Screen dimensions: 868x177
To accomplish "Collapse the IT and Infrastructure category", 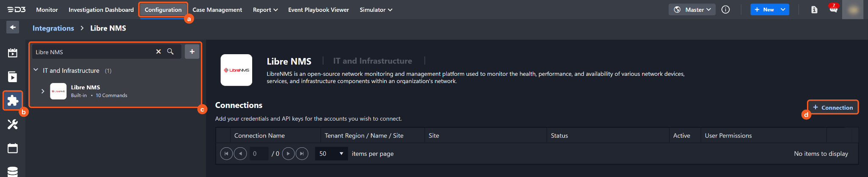I will point(36,70).
